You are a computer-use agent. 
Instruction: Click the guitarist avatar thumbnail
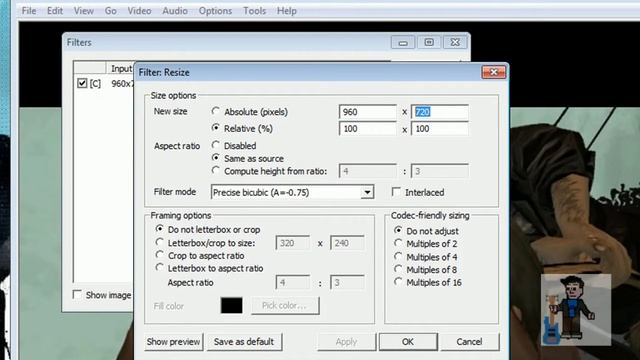click(576, 310)
